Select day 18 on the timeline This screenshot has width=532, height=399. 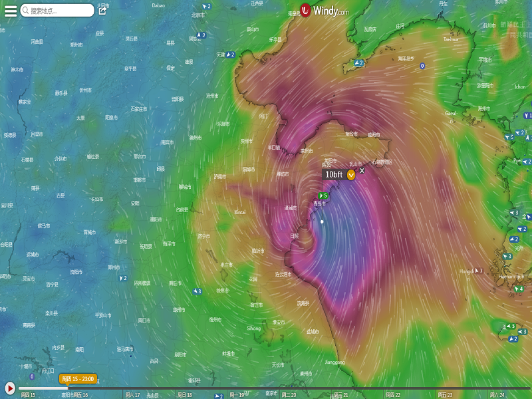point(185,394)
